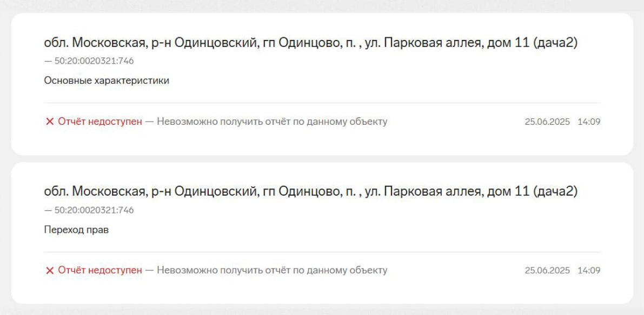Screen dimensions: 644x315
Task: Click divider line under Переход прав
Action: [322, 252]
